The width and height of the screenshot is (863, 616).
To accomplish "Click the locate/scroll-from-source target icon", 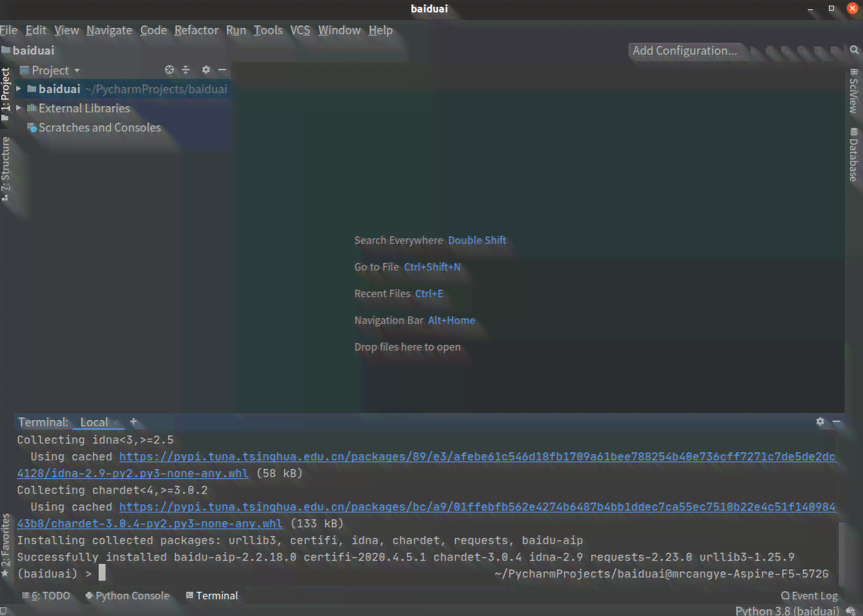I will [x=169, y=70].
